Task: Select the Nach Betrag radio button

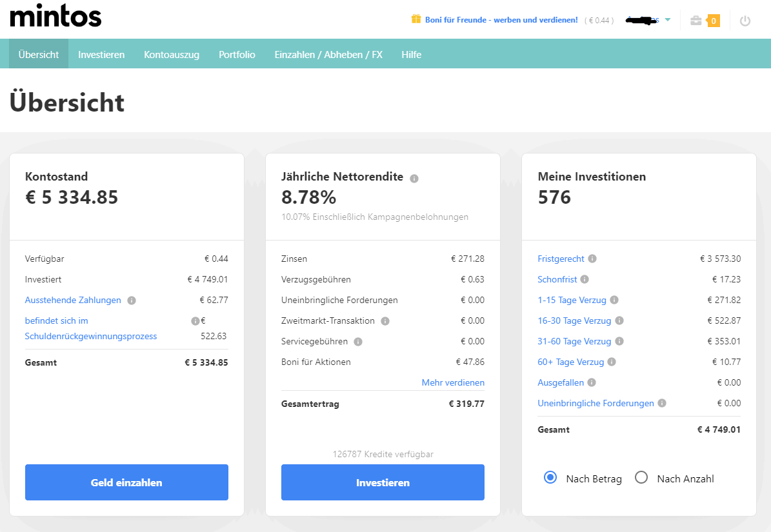Action: point(550,478)
